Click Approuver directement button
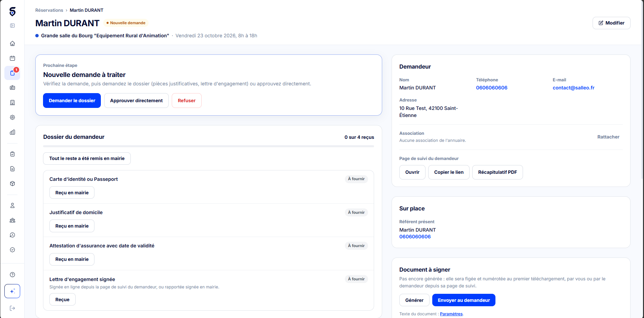The height and width of the screenshot is (318, 644). tap(136, 101)
